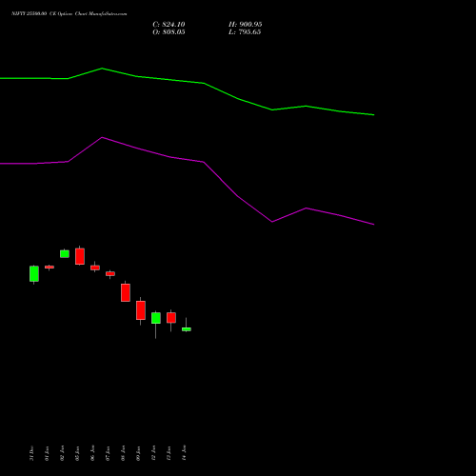Click the low value L: 795.65
The height and width of the screenshot is (476, 476).
[245, 32]
